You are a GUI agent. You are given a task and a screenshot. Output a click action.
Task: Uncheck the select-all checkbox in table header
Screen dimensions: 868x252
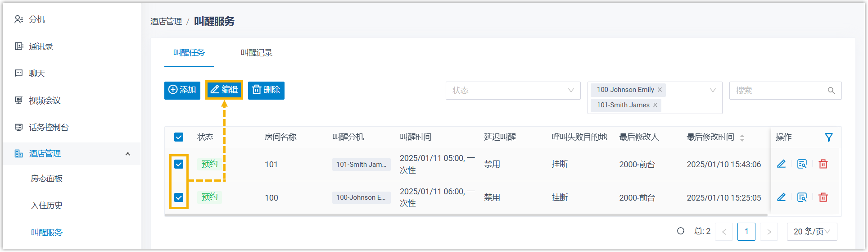[179, 137]
